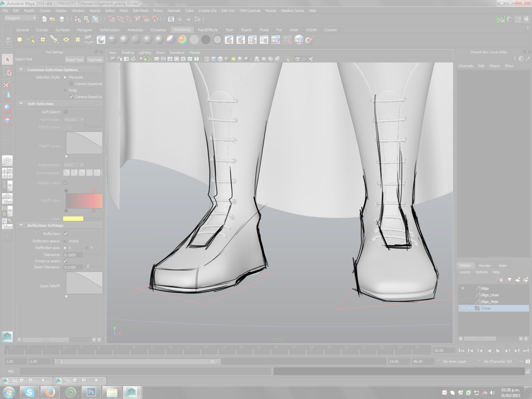Set reflection axis to X

[x=65, y=248]
